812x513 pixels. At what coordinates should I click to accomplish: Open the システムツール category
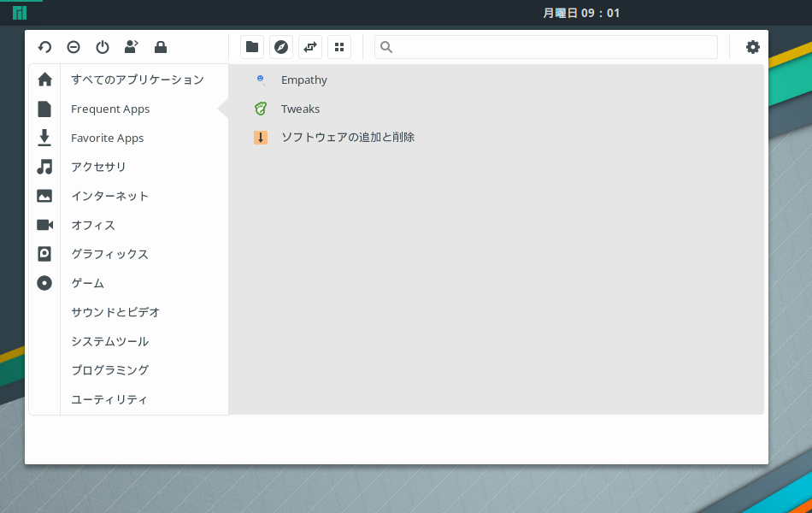[109, 341]
